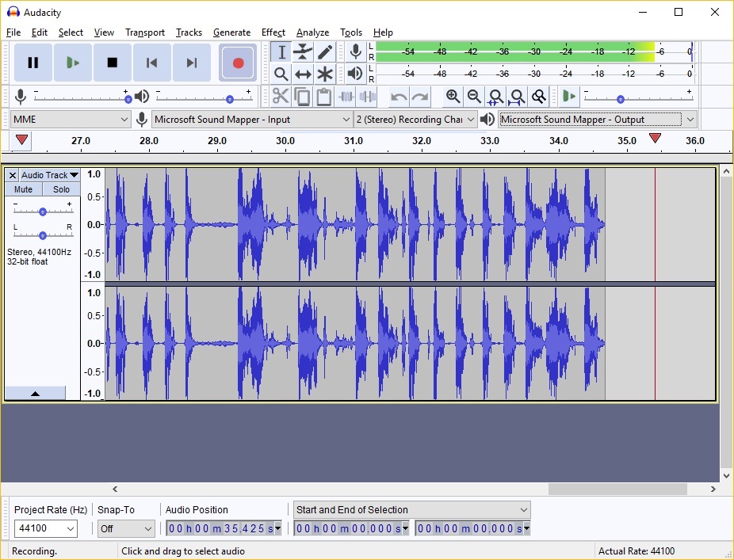Screen dimensions: 734x560
Task: Open the Audio Track dropdown menu
Action: pyautogui.click(x=50, y=175)
